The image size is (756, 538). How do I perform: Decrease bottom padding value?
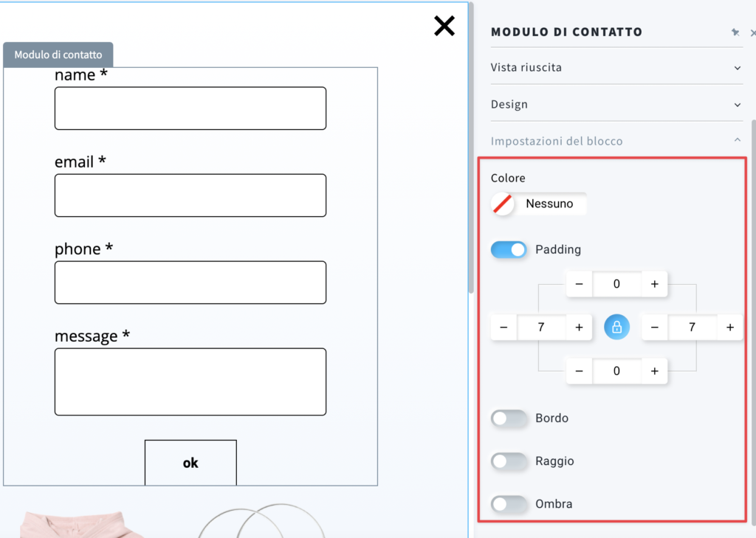[x=579, y=371]
